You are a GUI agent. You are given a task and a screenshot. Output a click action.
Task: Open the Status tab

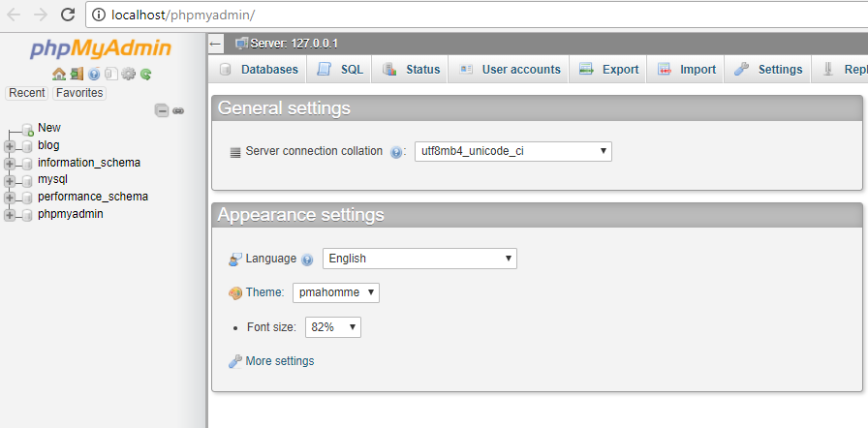pyautogui.click(x=410, y=70)
